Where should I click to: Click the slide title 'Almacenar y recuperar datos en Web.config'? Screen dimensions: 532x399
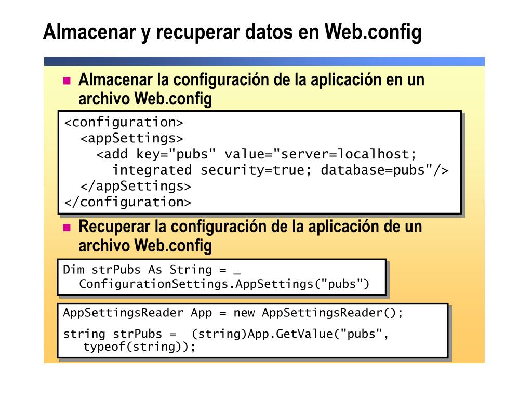[x=232, y=33]
